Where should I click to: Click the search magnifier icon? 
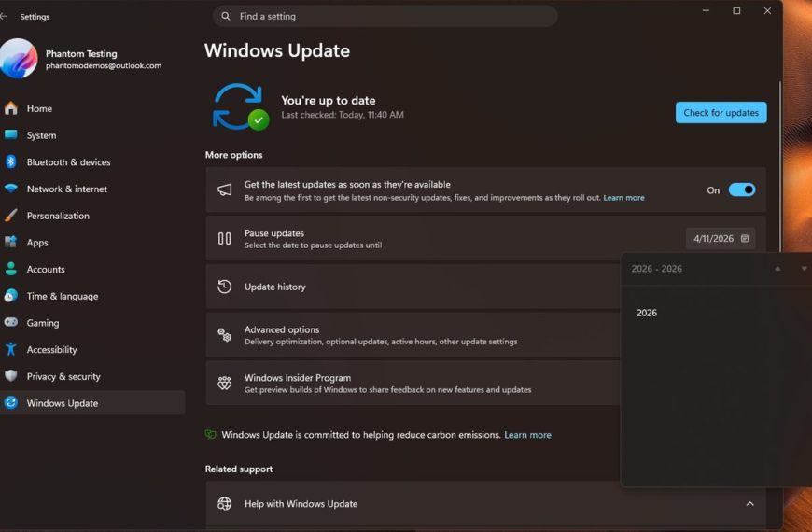(x=226, y=16)
